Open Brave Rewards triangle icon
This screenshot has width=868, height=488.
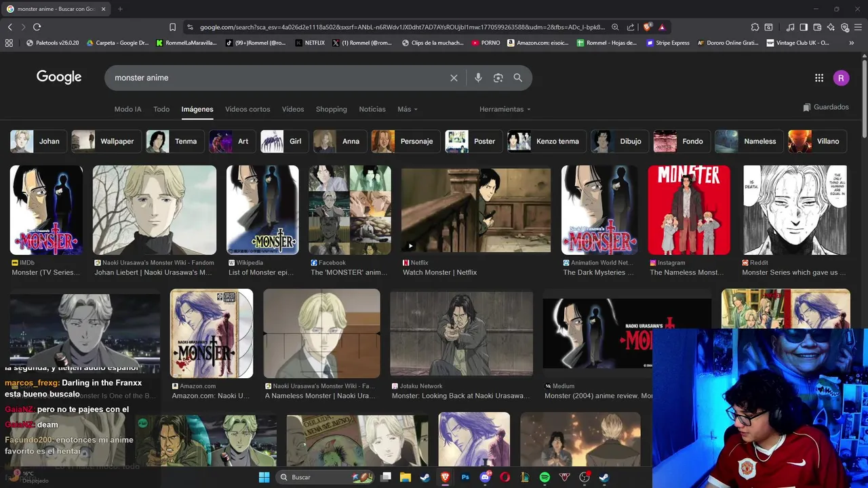pyautogui.click(x=661, y=27)
